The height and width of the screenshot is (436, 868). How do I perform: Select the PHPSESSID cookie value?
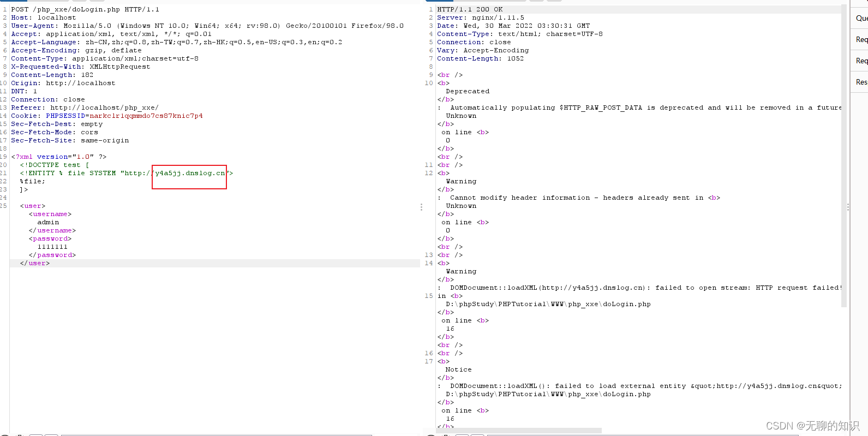[146, 116]
